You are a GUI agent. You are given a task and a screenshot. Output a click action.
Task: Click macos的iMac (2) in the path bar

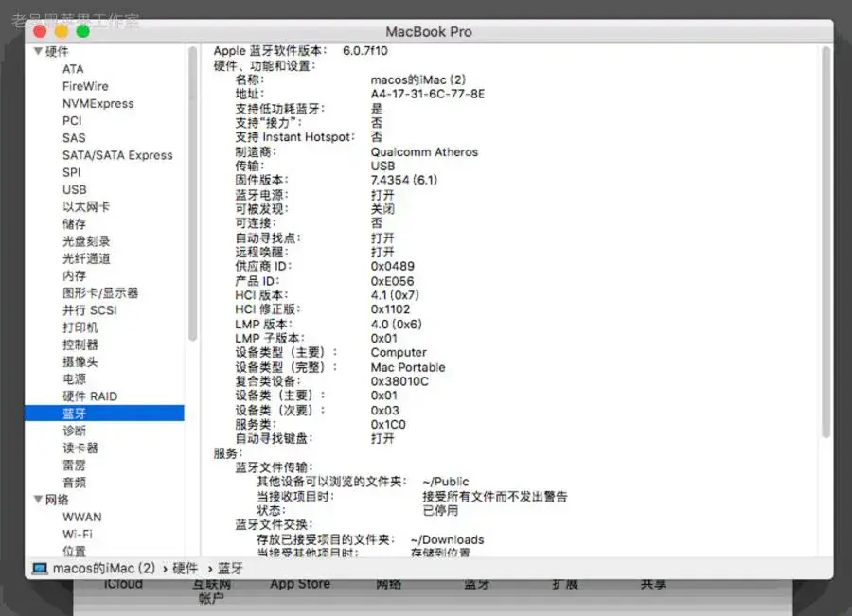(104, 568)
